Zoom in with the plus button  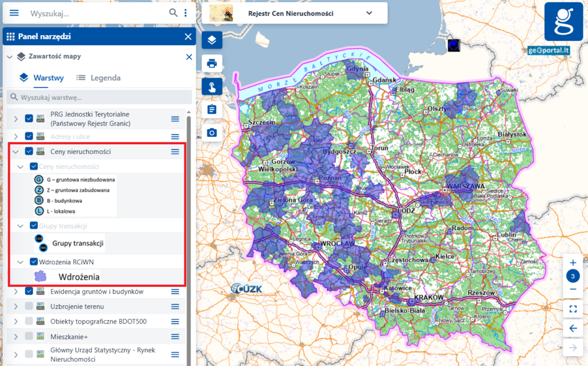click(x=572, y=263)
